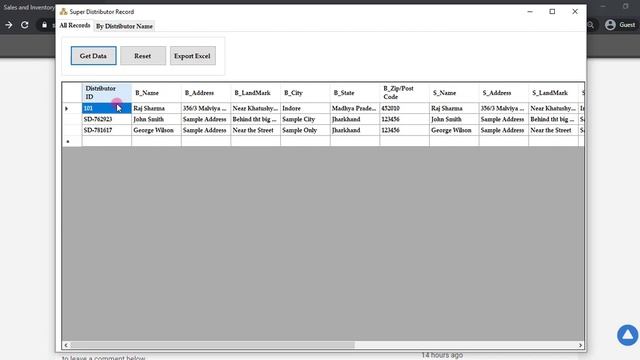
Task: Click the S_Address column header
Action: pos(504,93)
